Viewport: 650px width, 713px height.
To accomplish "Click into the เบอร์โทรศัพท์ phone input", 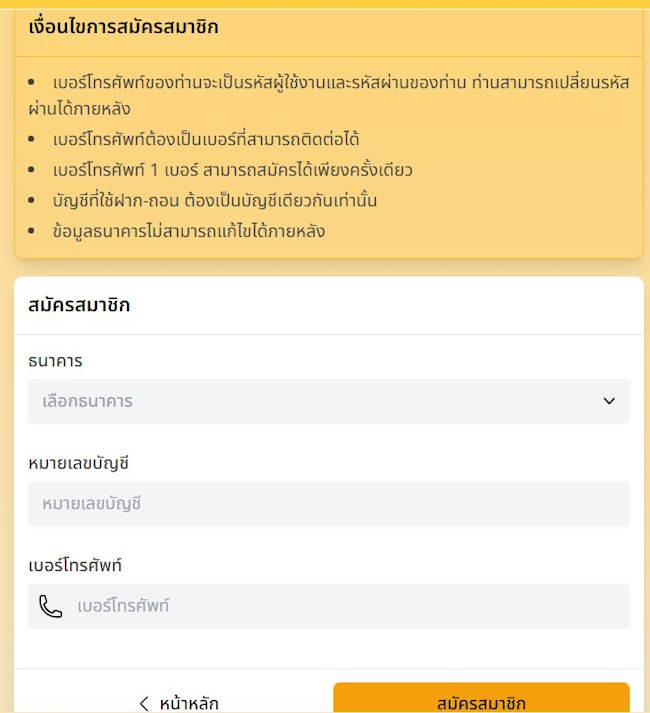I will 345,606.
